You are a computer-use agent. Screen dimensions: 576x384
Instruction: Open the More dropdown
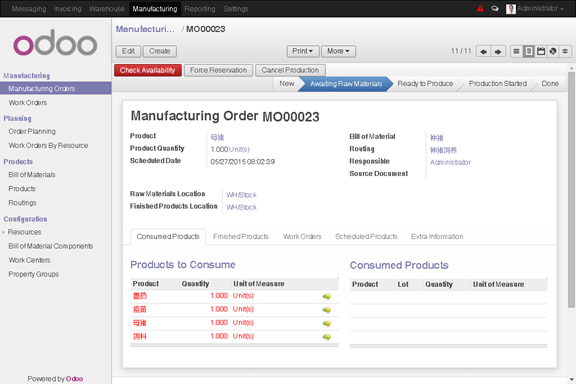[x=338, y=51]
